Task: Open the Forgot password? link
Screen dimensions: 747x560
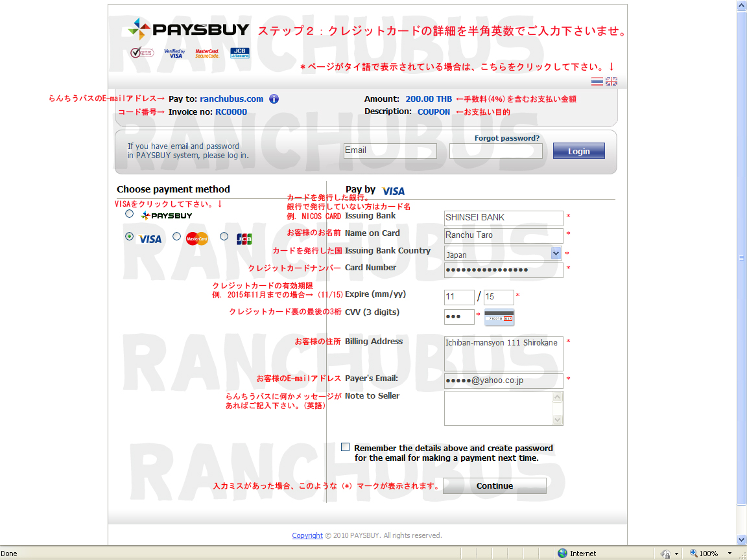Action: tap(507, 138)
